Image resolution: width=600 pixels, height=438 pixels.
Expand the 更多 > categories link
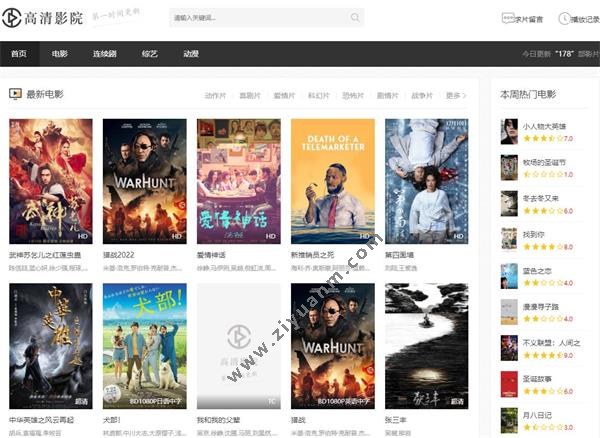(x=456, y=96)
